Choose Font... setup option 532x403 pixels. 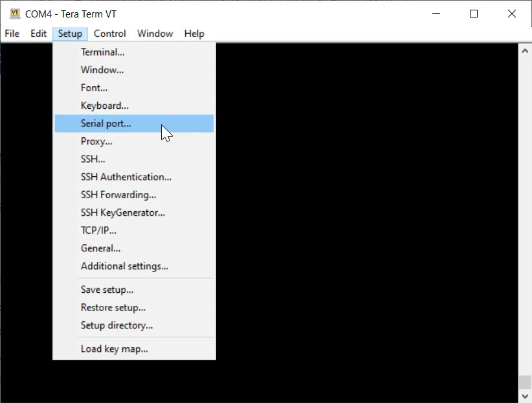point(94,87)
